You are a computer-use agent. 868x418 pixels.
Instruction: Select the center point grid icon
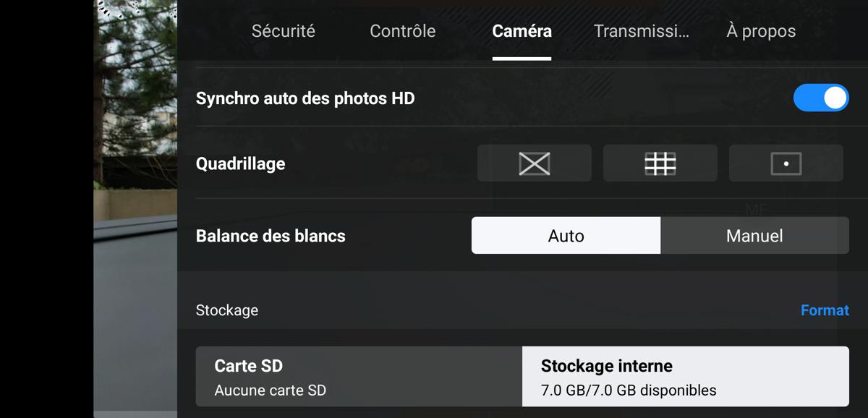point(786,163)
